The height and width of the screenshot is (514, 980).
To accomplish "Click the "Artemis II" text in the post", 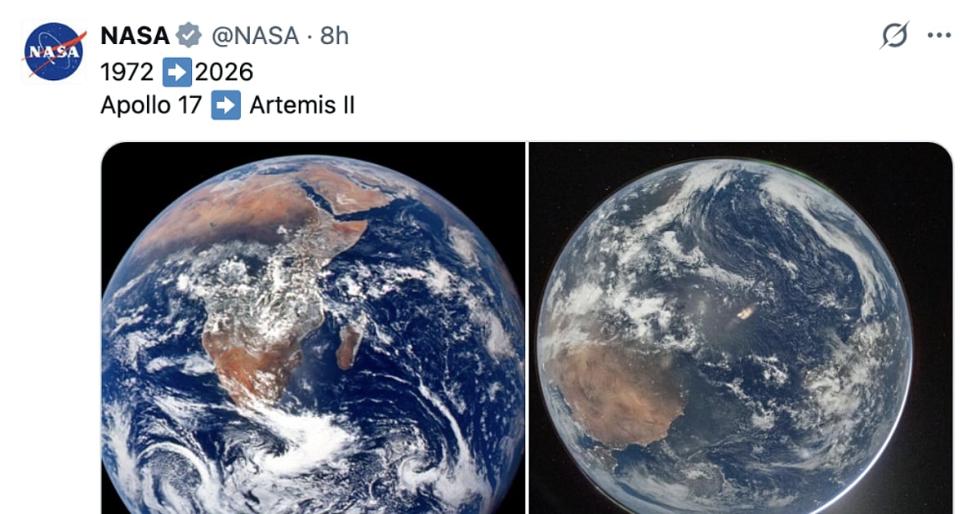I will click(x=302, y=105).
